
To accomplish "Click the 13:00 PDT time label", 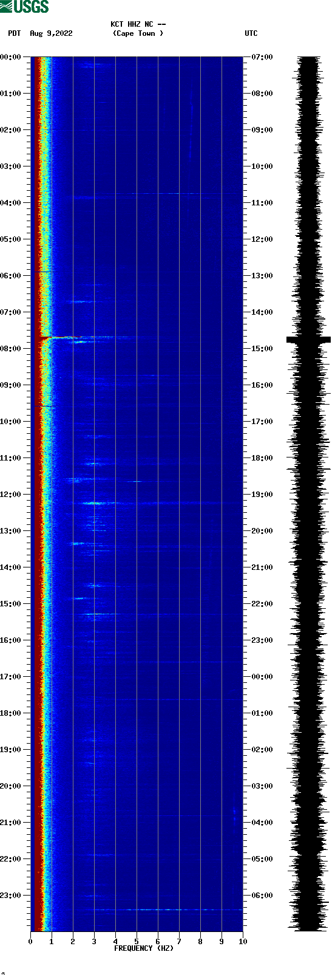I will pos(11,531).
